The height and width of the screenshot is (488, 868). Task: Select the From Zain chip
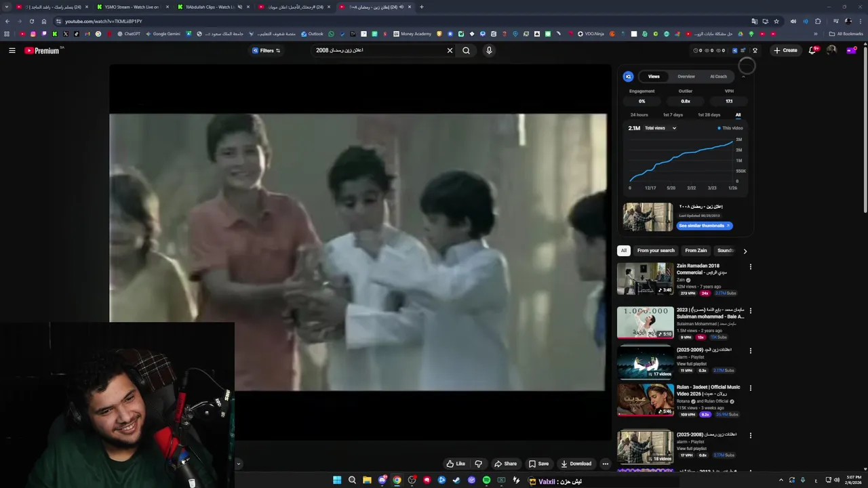[x=696, y=251]
